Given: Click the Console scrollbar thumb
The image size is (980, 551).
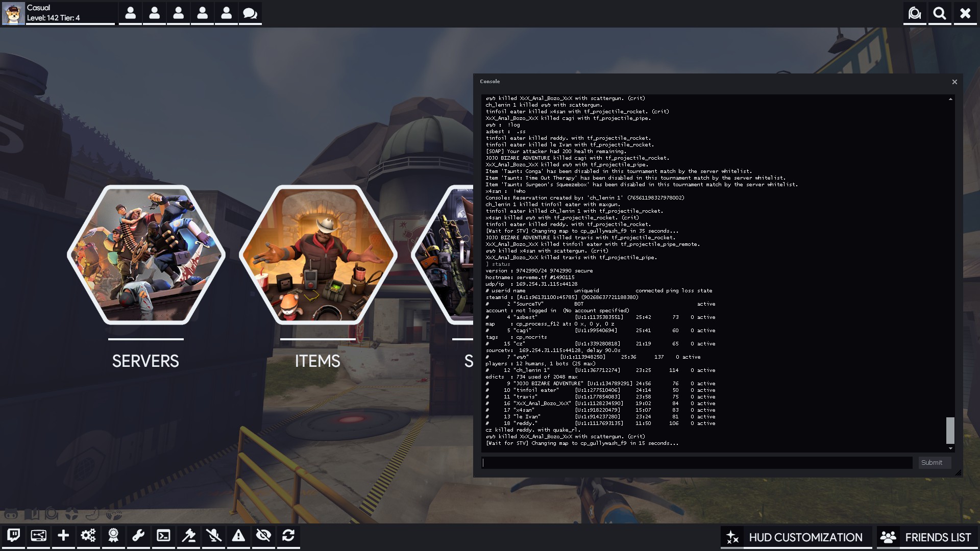Looking at the screenshot, I should (x=950, y=431).
